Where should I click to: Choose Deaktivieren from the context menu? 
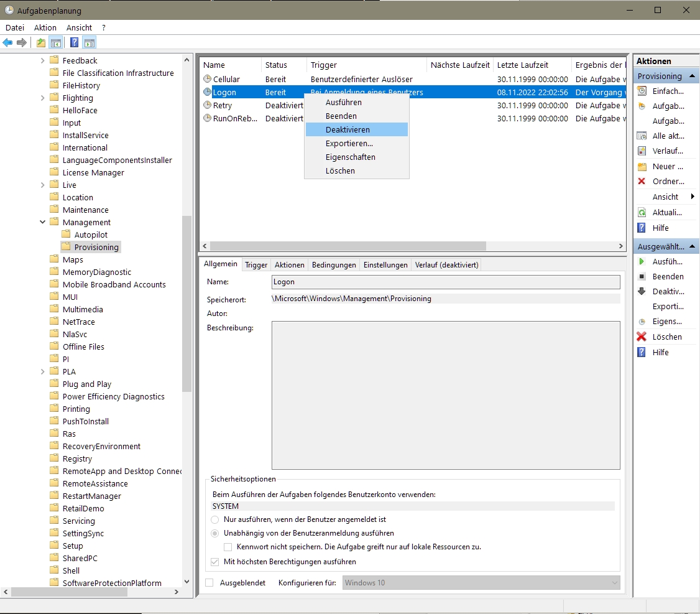coord(348,129)
